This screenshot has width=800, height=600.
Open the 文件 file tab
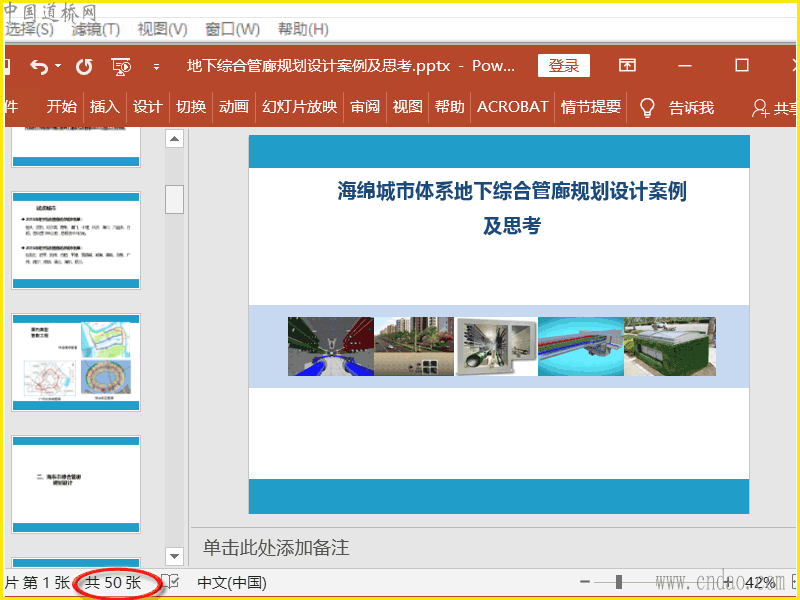point(11,107)
